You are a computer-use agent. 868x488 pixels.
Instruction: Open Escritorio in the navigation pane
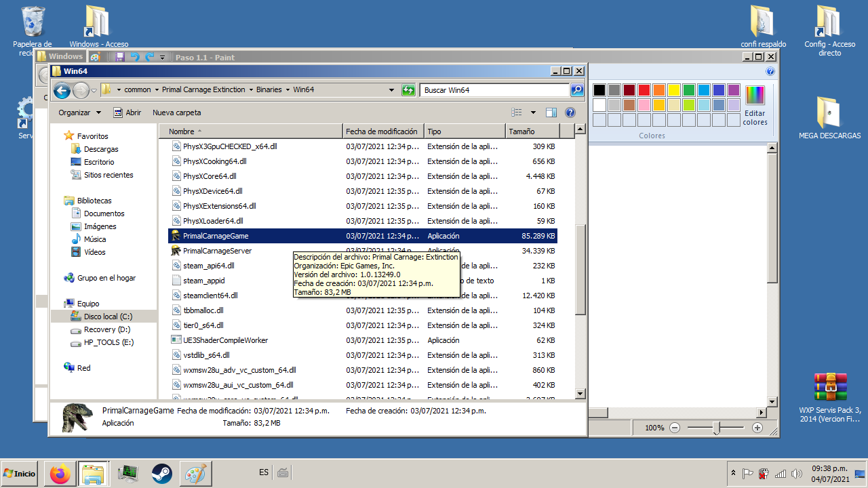pos(99,162)
